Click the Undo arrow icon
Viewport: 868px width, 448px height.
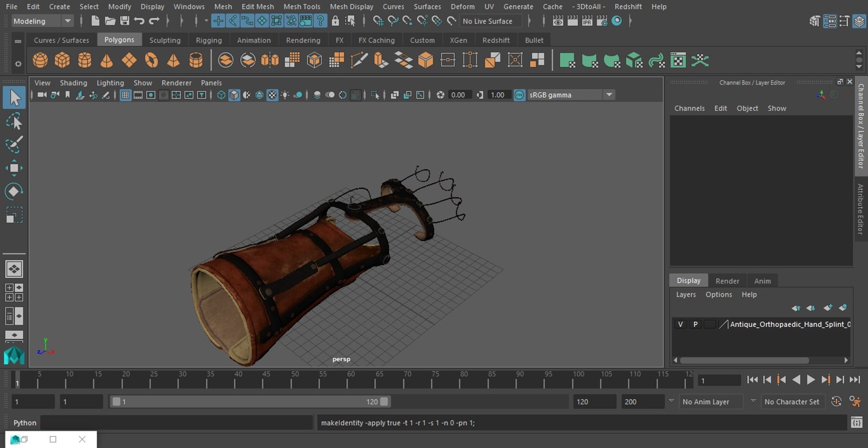pos(139,21)
